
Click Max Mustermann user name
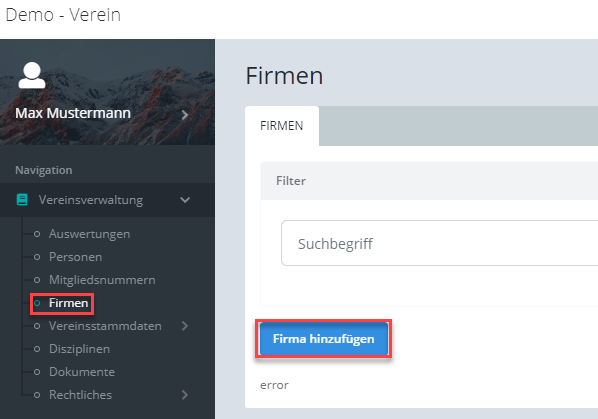[x=73, y=113]
